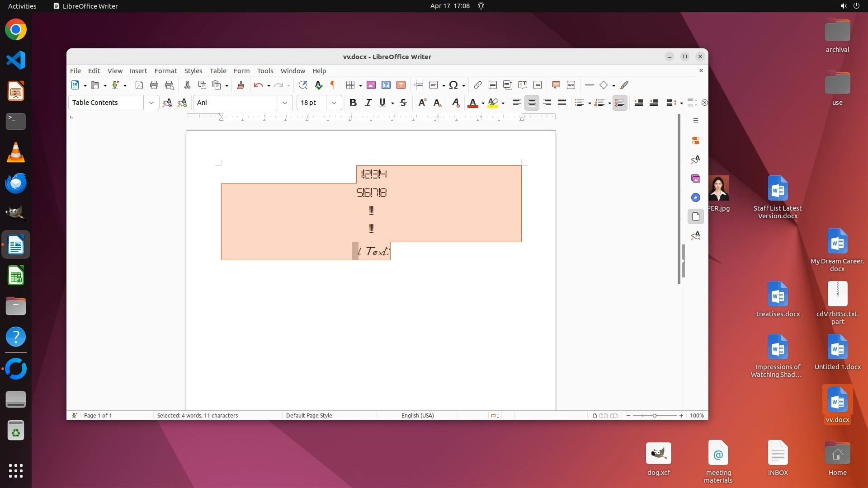Viewport: 868px width, 488px height.
Task: Insert a comment from toolbar
Action: click(x=556, y=85)
